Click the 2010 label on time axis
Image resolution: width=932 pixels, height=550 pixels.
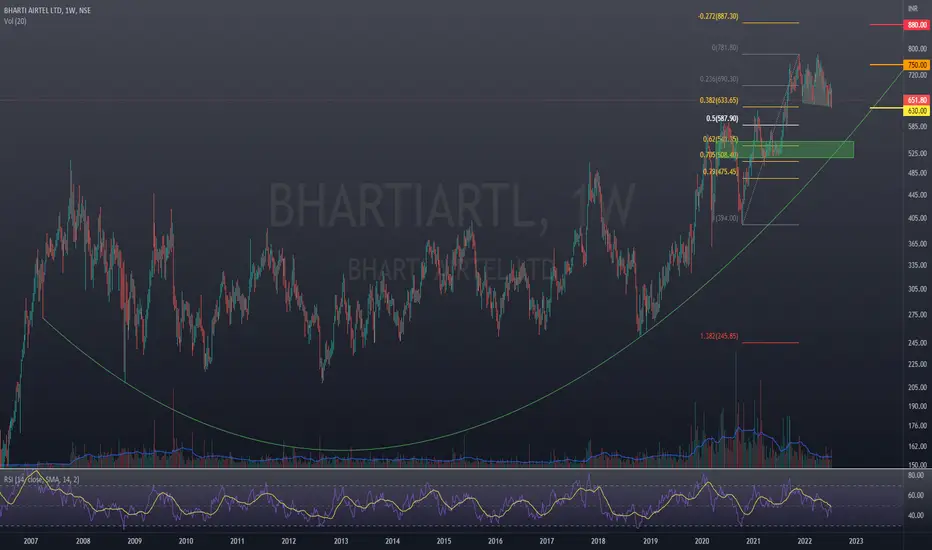[x=185, y=541]
